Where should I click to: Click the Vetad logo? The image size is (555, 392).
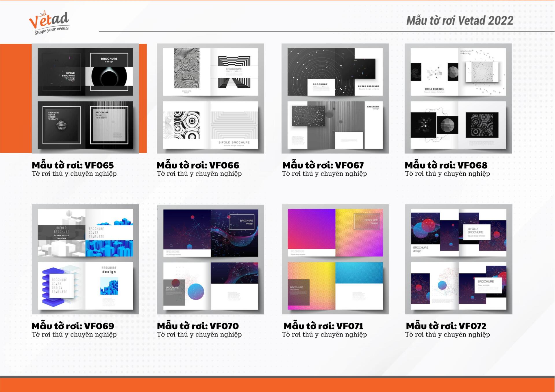coord(49,20)
